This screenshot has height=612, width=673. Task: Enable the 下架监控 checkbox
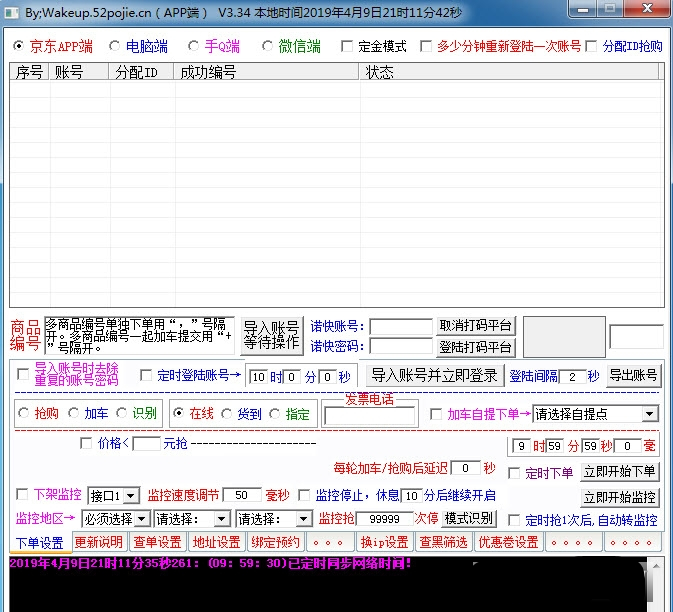pos(23,494)
